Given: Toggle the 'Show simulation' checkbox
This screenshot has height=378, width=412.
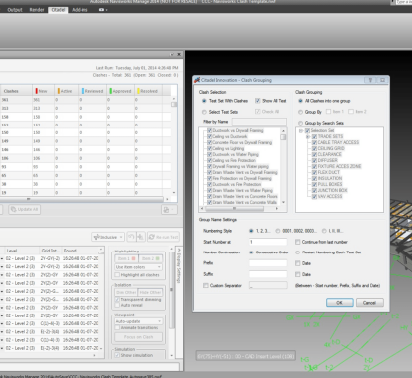Looking at the screenshot, I should 117,355.
